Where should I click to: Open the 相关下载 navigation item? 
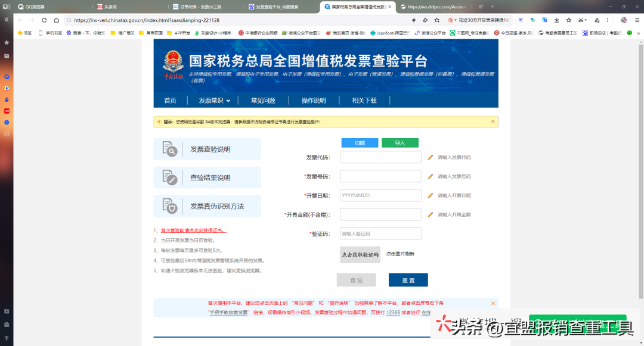pos(364,101)
